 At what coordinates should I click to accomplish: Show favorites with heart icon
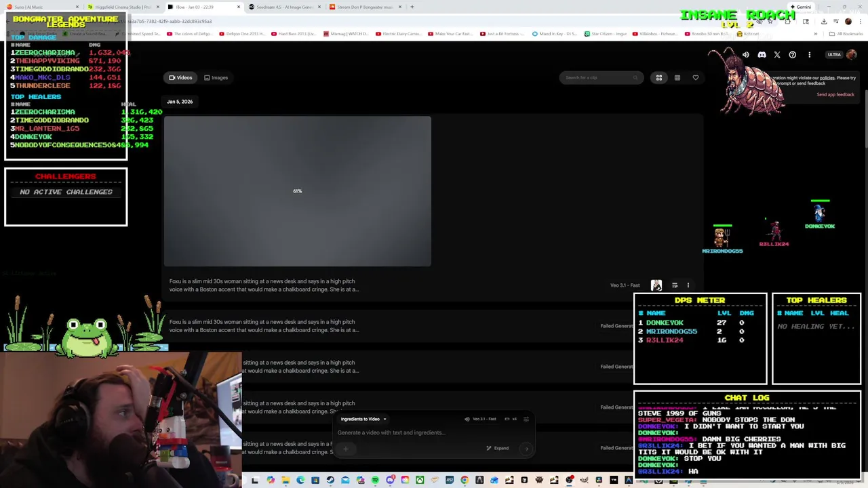point(695,78)
